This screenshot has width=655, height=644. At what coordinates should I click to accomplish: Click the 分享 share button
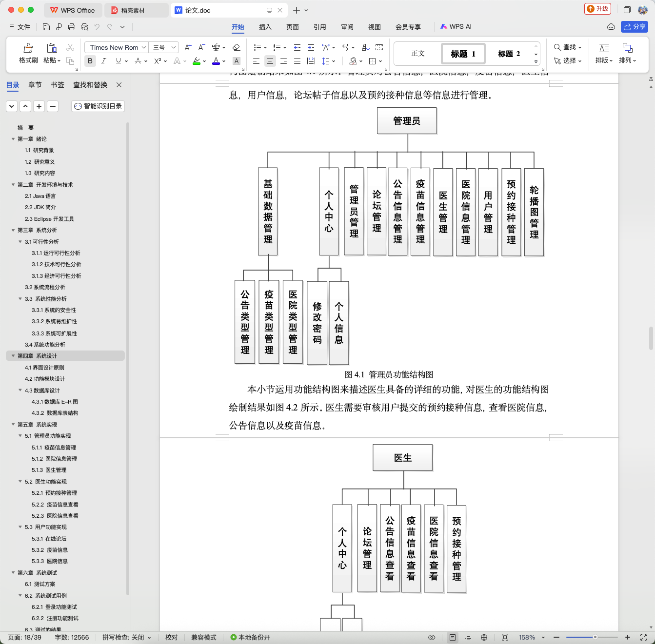pyautogui.click(x=635, y=27)
